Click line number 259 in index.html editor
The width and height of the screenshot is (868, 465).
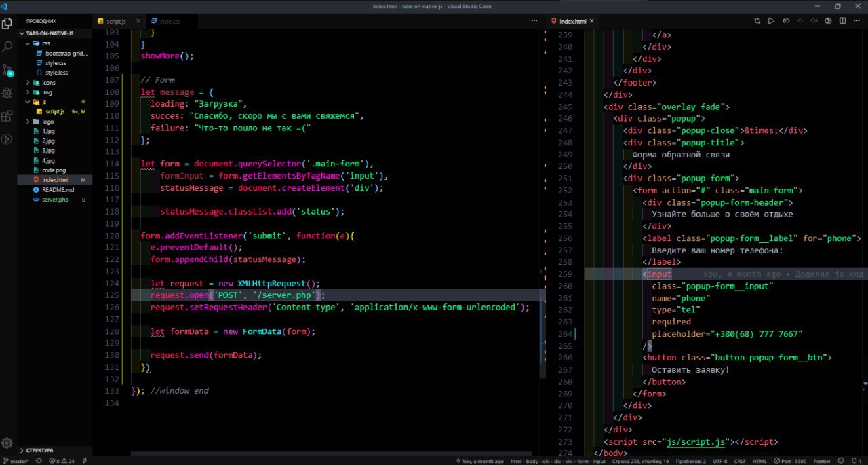point(565,274)
